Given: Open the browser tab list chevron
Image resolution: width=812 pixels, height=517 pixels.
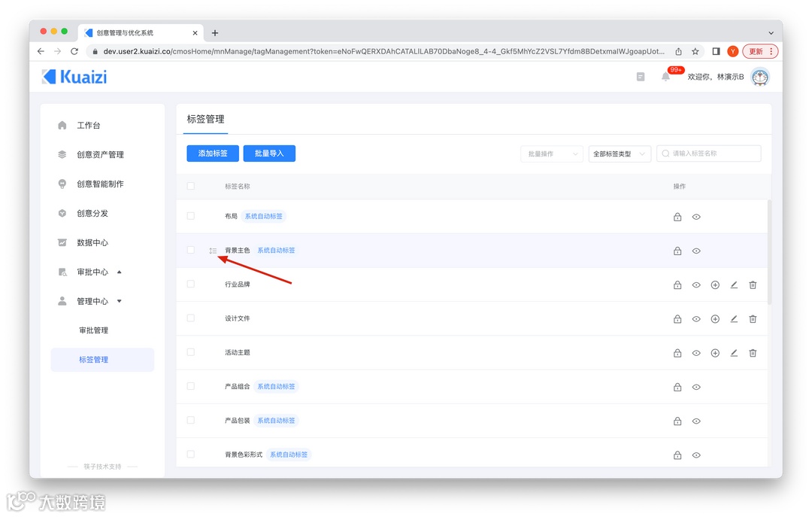Looking at the screenshot, I should point(771,32).
